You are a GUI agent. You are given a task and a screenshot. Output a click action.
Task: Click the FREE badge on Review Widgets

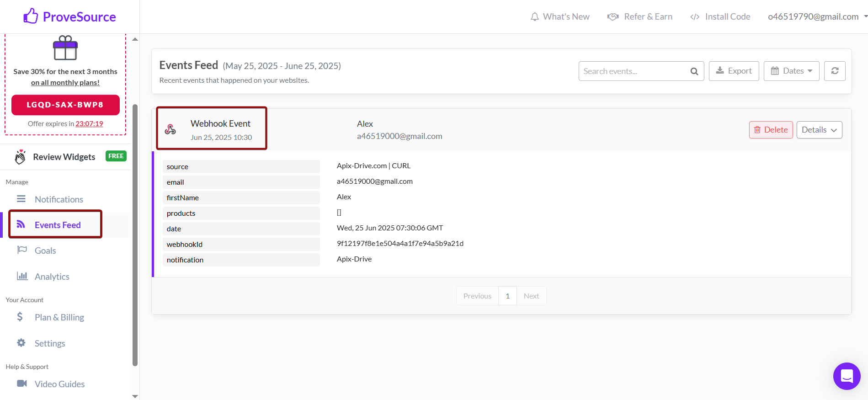116,156
